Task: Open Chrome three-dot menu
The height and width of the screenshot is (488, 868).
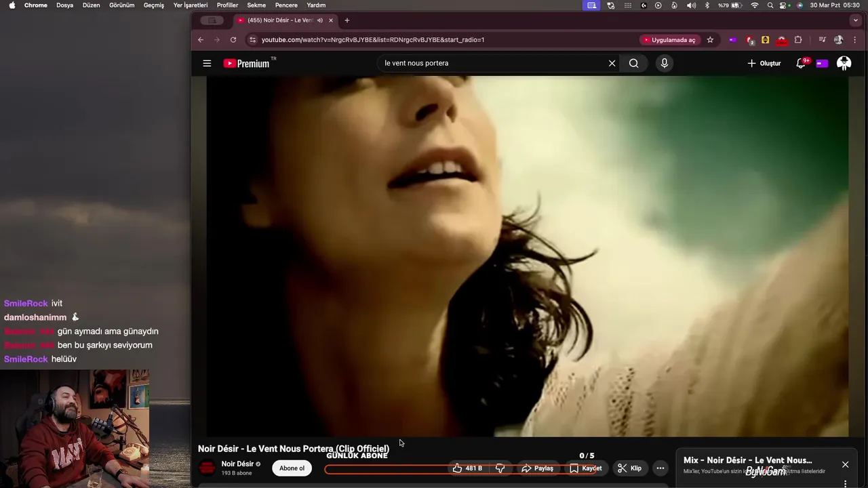Action: (854, 40)
